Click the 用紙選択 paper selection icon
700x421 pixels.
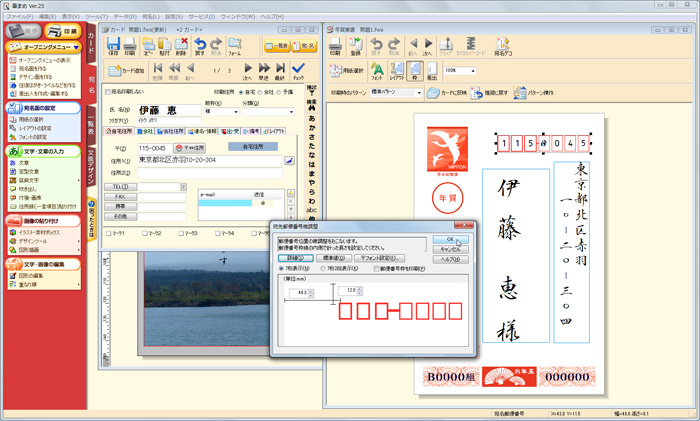coord(345,71)
